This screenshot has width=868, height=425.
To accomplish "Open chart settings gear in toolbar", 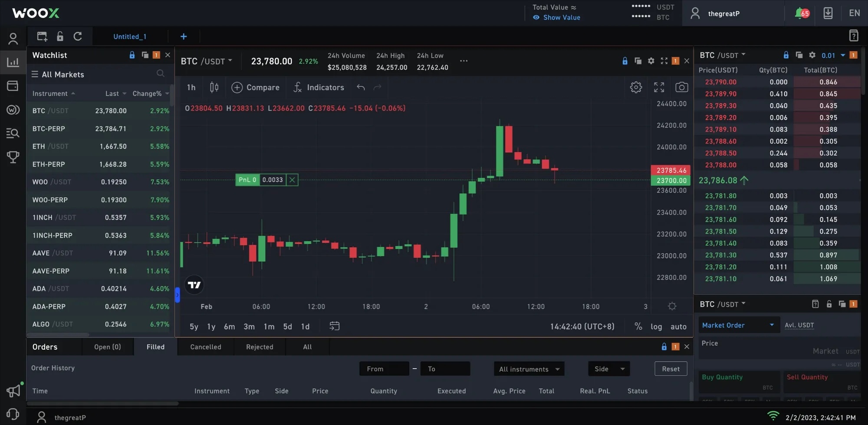I will click(636, 87).
